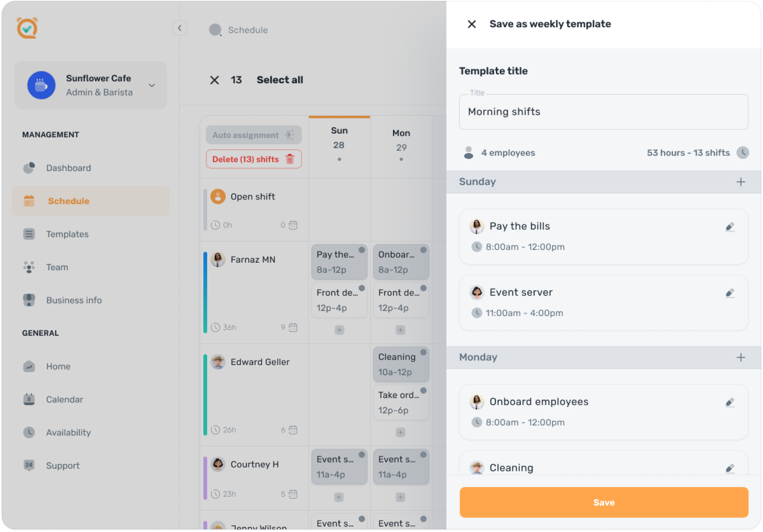Clear the 13 selected shifts
Screen dimensions: 763x532
tap(214, 80)
